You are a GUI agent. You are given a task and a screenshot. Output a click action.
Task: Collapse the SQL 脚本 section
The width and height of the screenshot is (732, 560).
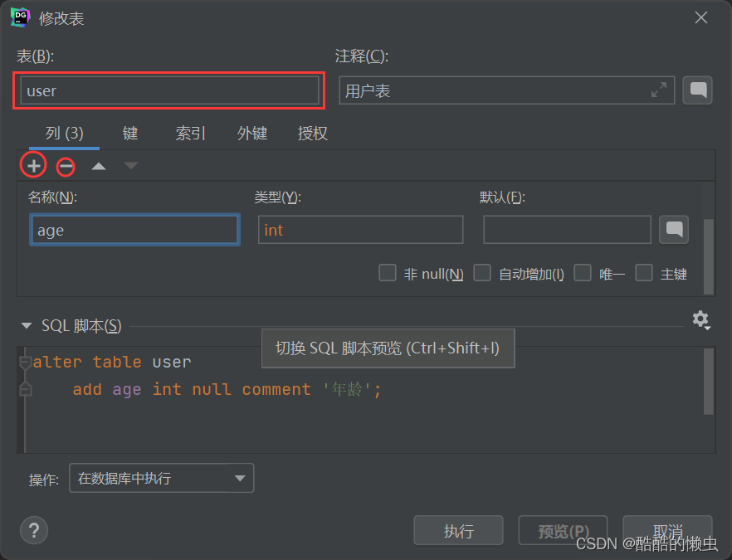point(27,326)
